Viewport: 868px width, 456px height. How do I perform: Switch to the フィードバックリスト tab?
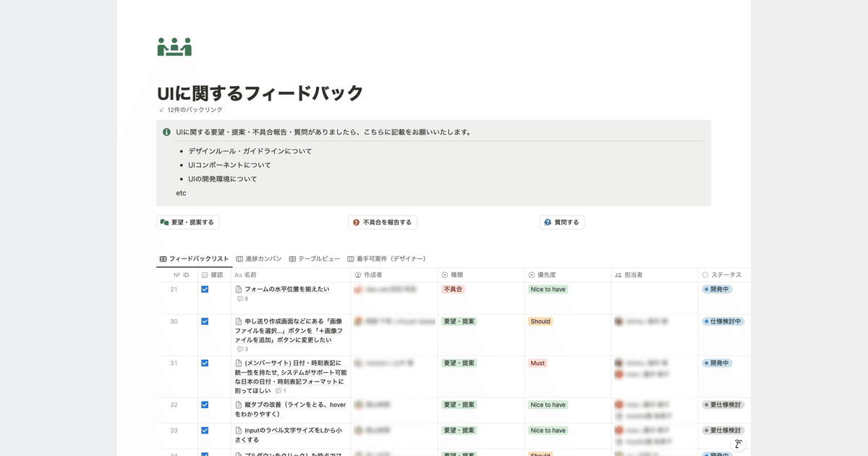click(194, 258)
